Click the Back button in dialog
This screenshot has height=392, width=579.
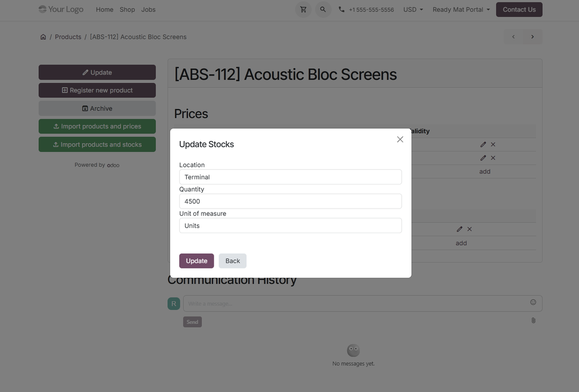(233, 261)
